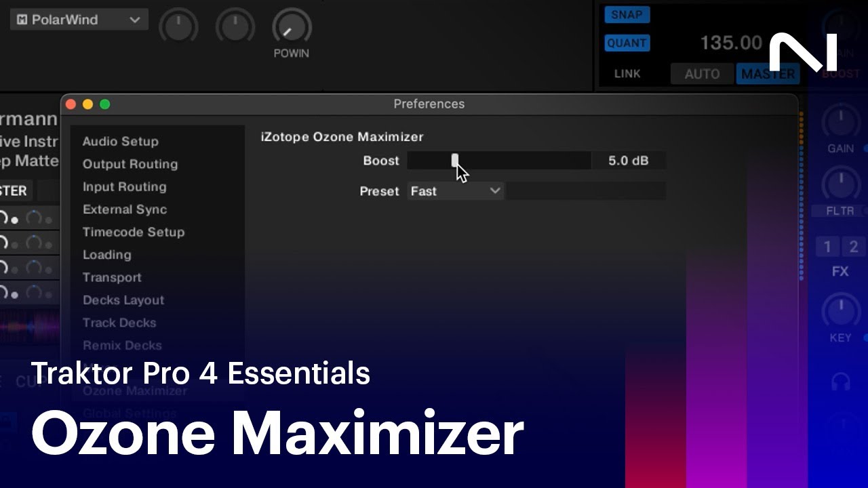Click the 135.00 tempo display
The width and height of the screenshot is (868, 488).
pyautogui.click(x=731, y=43)
